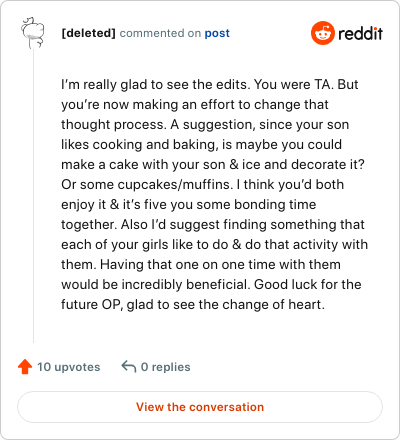The image size is (400, 440).
Task: Click the reply arrow icon
Action: coord(129,367)
